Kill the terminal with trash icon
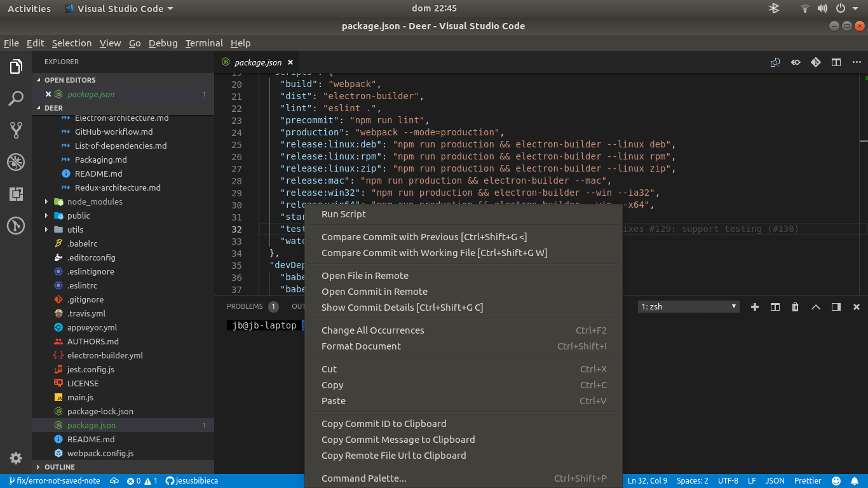Image resolution: width=868 pixels, height=488 pixels. click(796, 307)
